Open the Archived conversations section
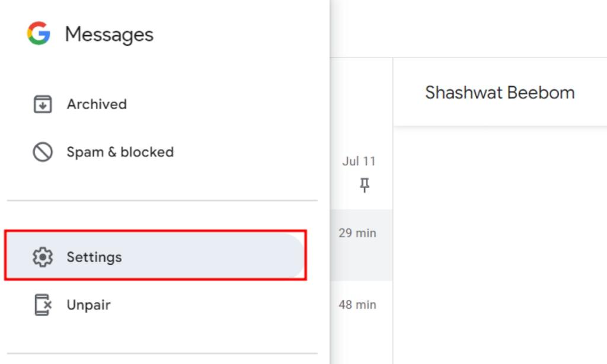This screenshot has width=607, height=364. pos(96,104)
